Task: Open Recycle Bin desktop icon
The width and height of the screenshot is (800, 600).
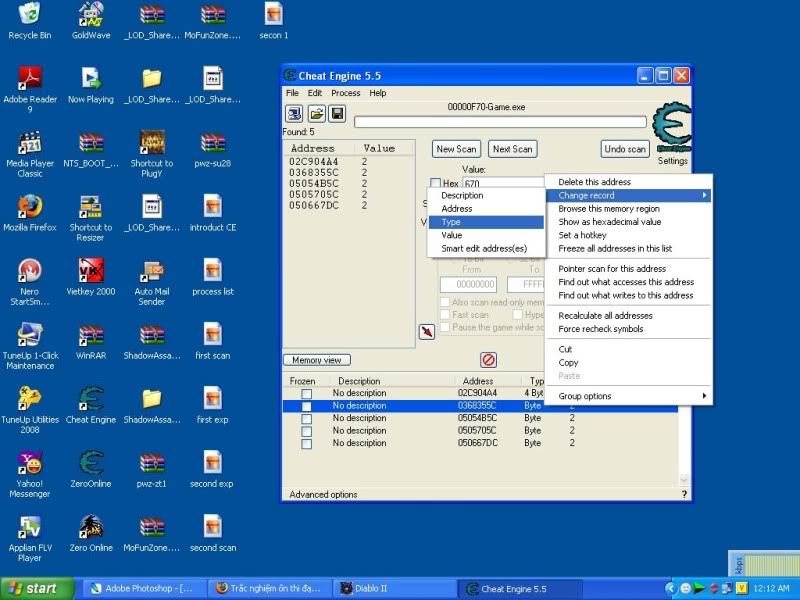Action: click(x=30, y=21)
